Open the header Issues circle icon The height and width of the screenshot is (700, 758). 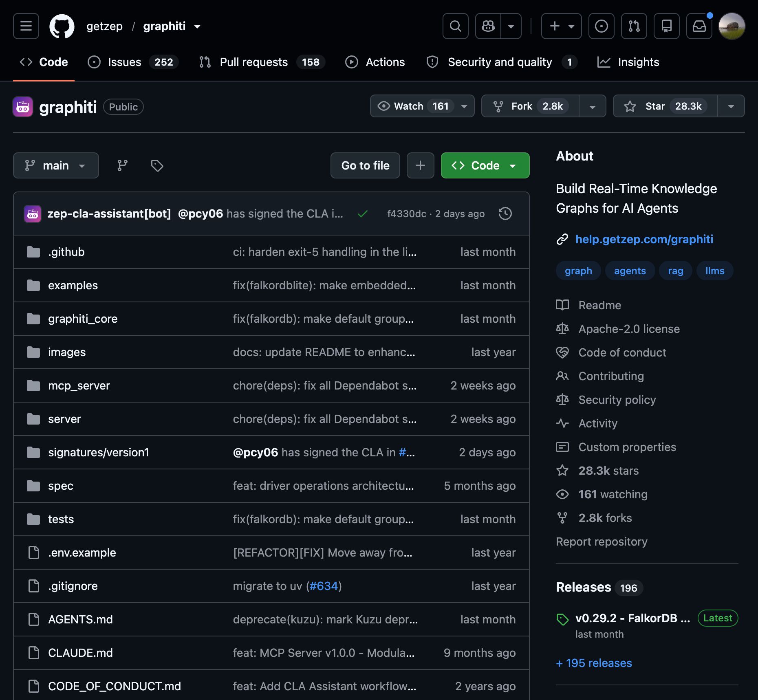pos(602,26)
